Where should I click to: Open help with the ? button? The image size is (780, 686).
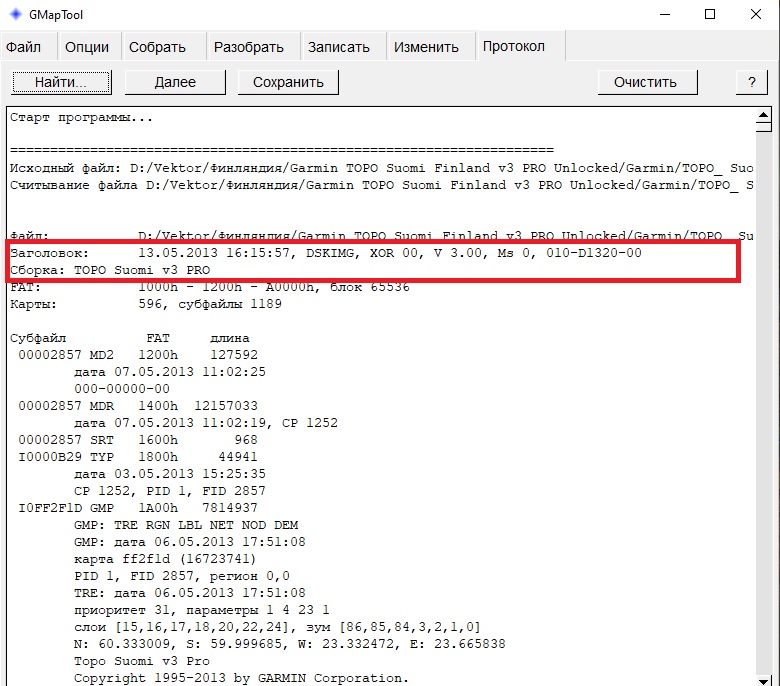(750, 82)
